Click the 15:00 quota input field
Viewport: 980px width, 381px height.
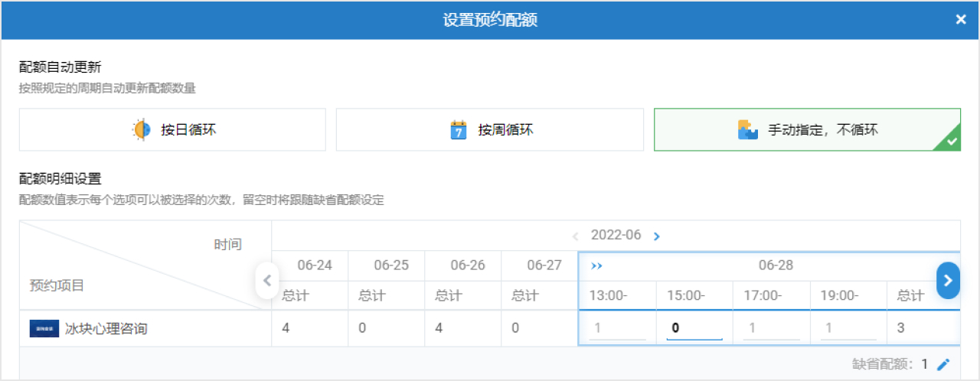(694, 329)
